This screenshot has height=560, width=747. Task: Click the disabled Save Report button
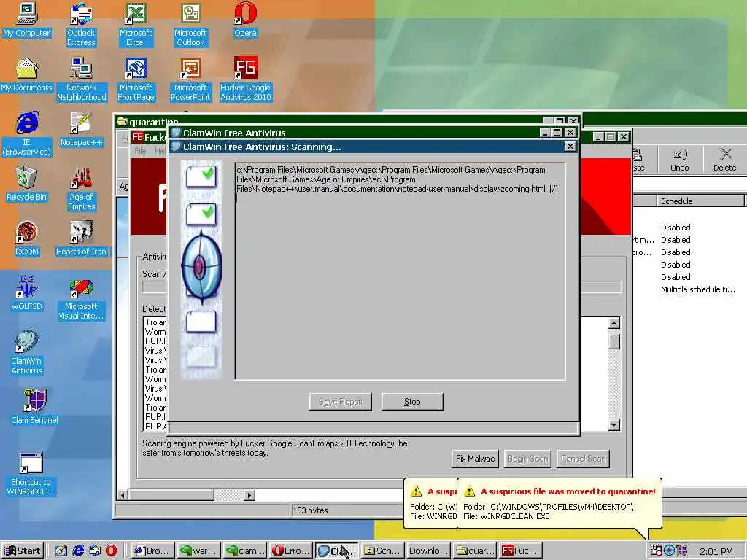pos(341,402)
